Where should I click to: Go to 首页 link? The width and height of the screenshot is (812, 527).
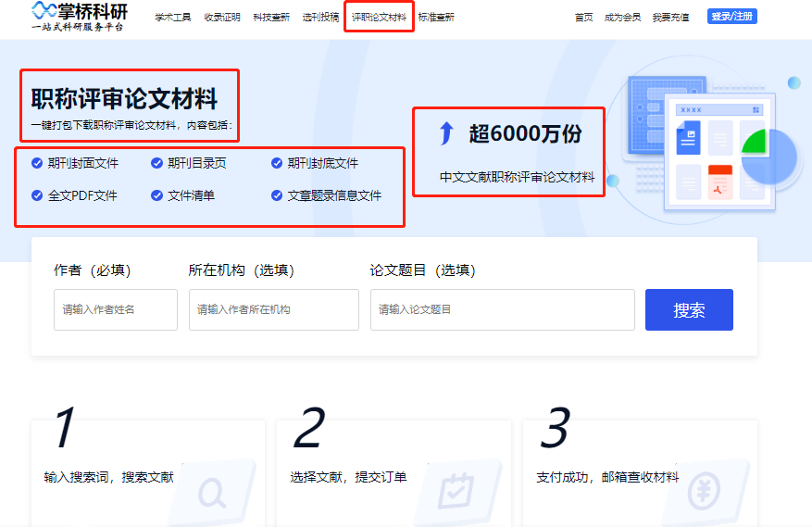click(x=583, y=17)
